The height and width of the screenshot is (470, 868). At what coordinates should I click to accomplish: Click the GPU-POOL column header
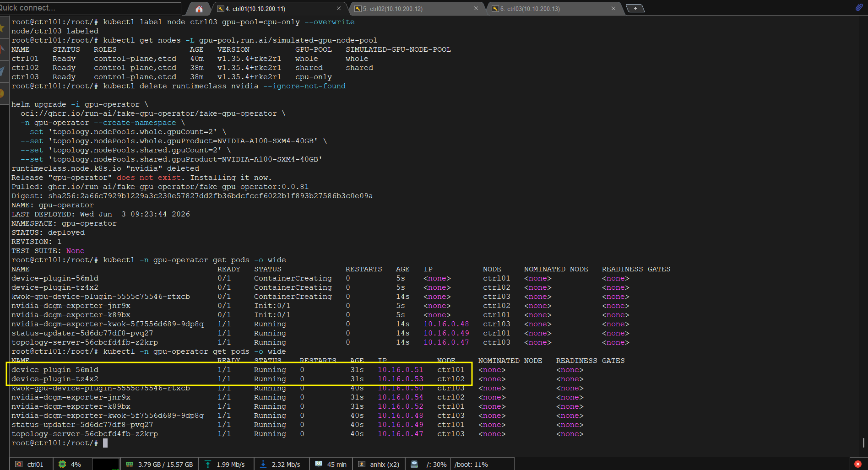313,49
